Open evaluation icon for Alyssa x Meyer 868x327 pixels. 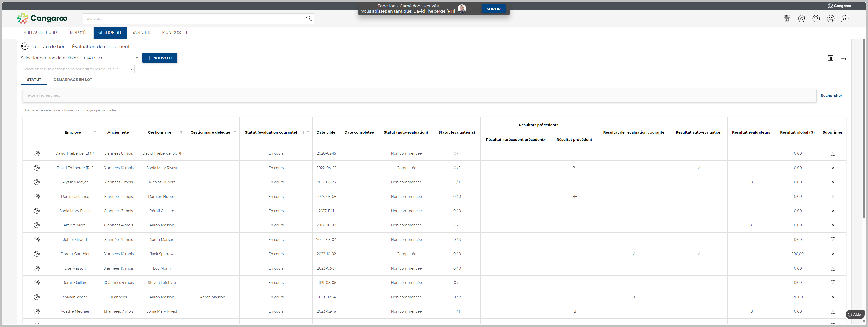point(37,182)
